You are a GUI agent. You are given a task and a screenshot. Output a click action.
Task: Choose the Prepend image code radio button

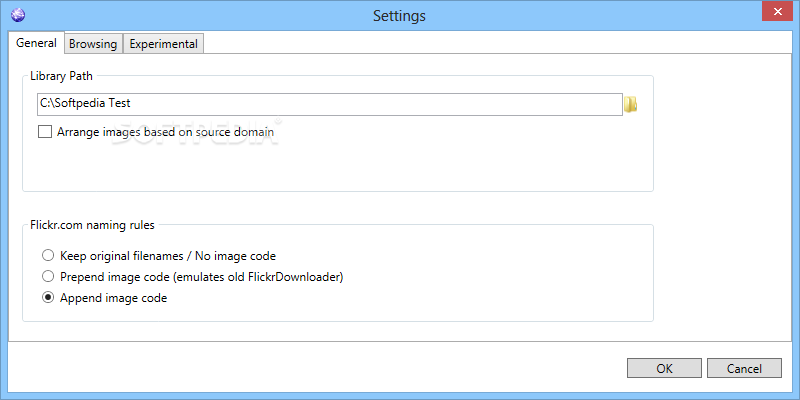click(48, 277)
